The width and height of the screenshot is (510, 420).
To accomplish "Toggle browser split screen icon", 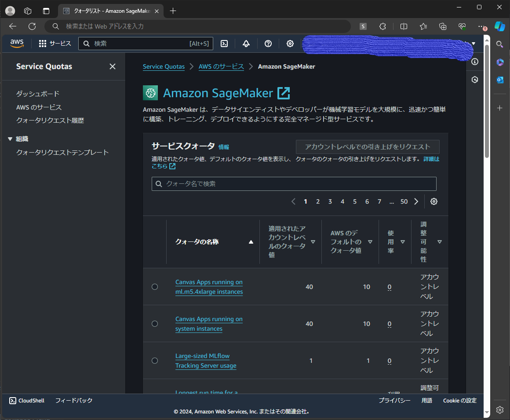I will [x=404, y=26].
